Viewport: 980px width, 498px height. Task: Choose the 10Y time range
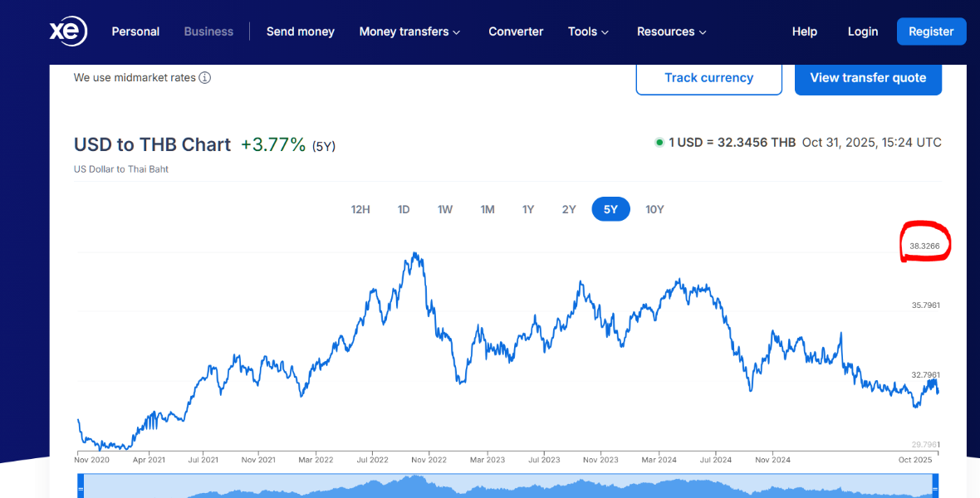point(654,209)
